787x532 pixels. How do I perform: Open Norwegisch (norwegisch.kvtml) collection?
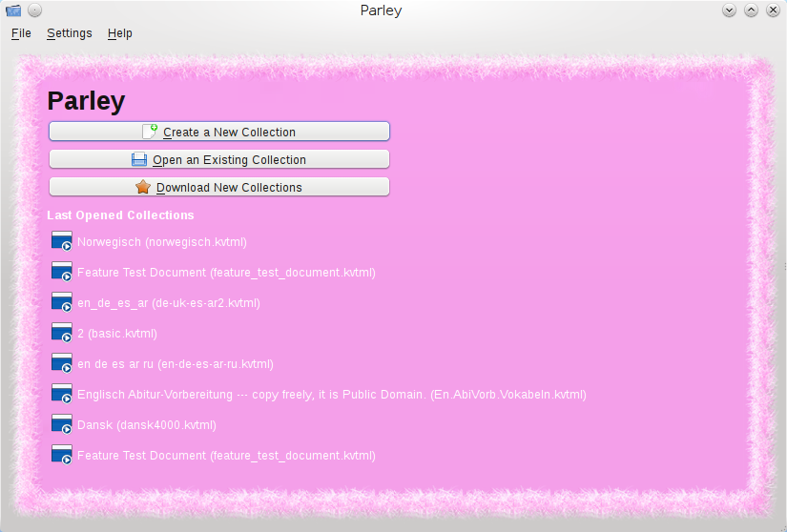(162, 241)
